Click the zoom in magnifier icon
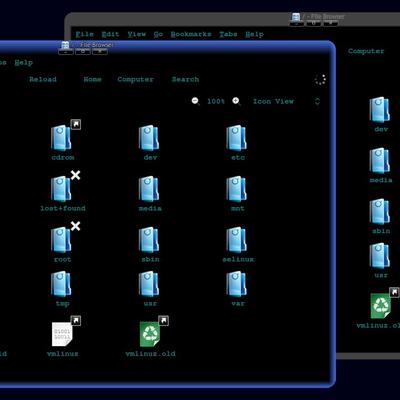Image resolution: width=400 pixels, height=400 pixels. click(x=236, y=101)
